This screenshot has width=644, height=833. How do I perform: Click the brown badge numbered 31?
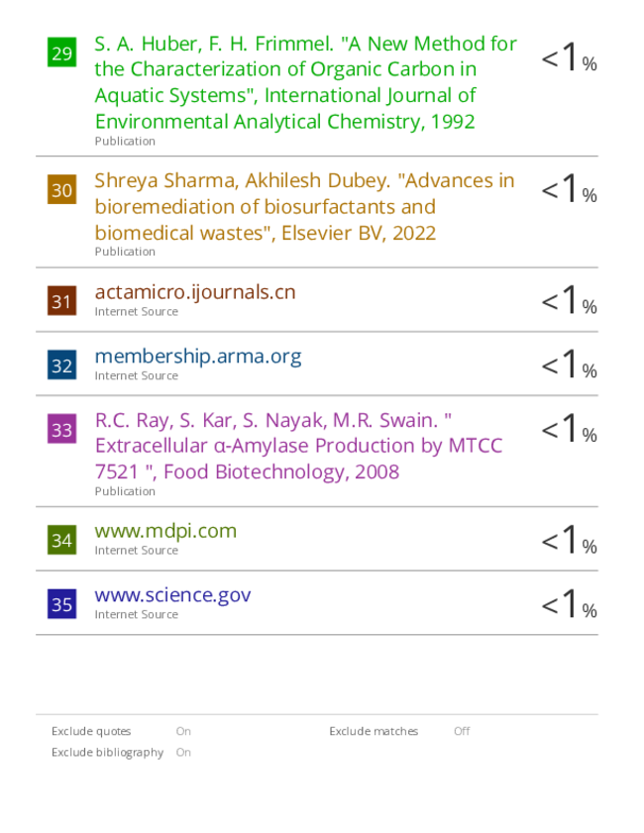point(61,301)
